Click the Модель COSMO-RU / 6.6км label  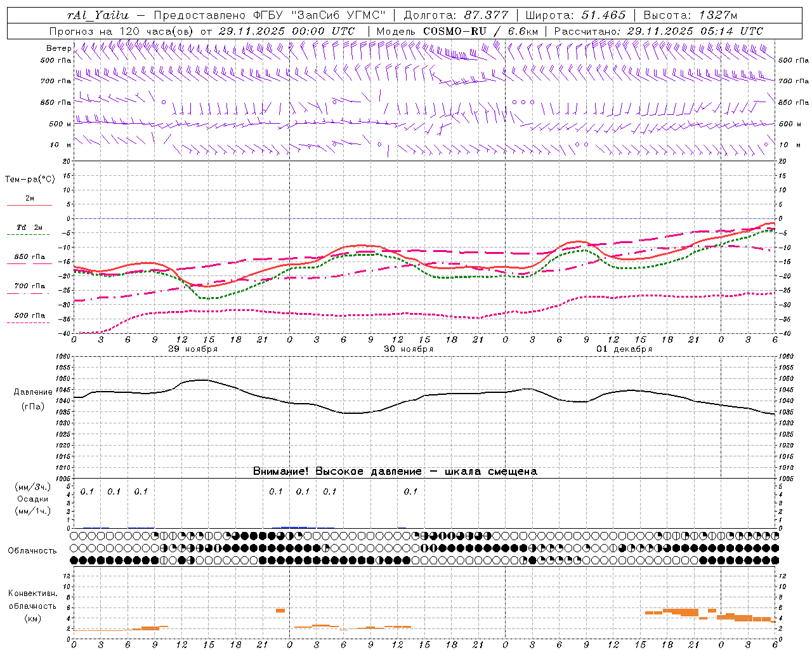(457, 31)
